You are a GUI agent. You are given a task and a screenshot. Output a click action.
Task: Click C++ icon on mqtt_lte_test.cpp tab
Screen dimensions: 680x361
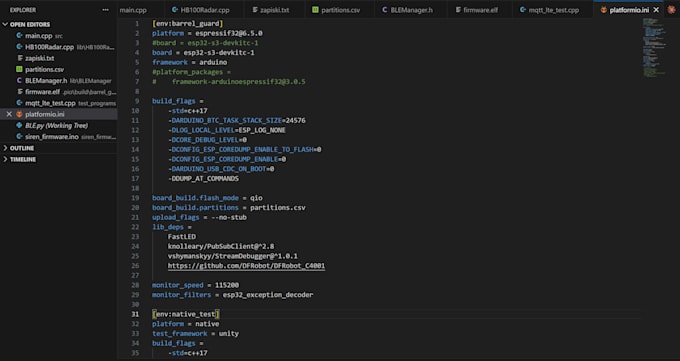pyautogui.click(x=523, y=10)
